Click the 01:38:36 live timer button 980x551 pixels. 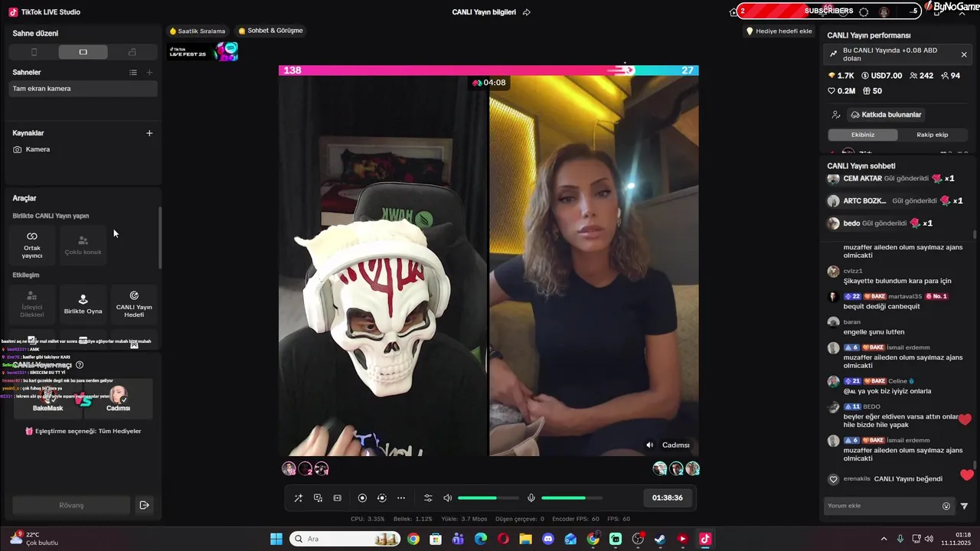(668, 497)
